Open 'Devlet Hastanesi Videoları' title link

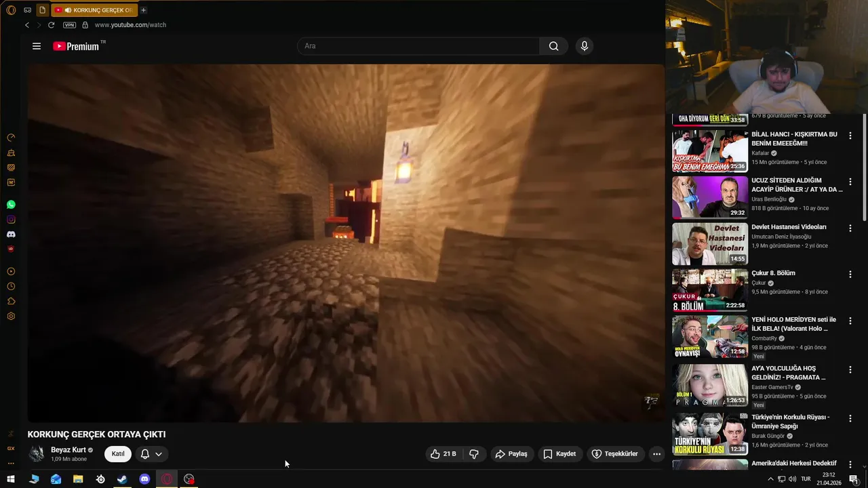[x=789, y=227]
